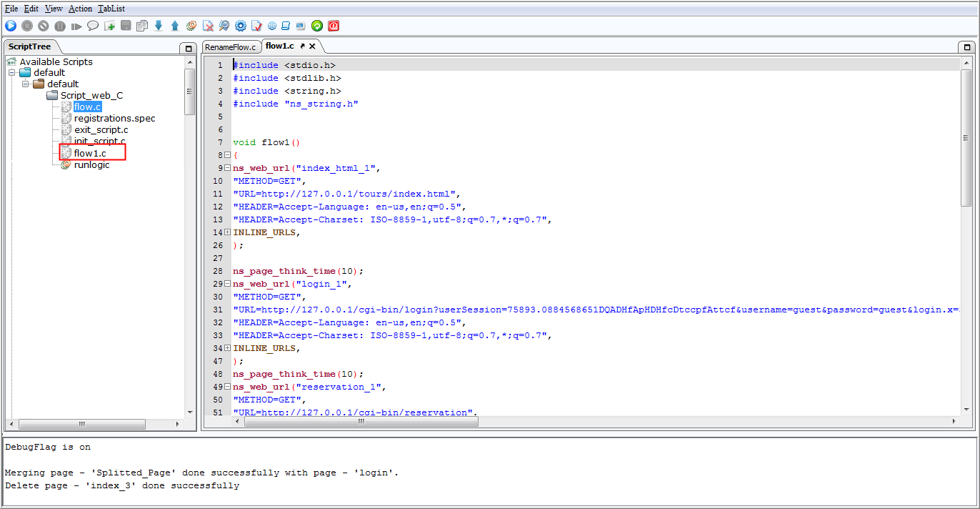The image size is (980, 509).
Task: Click the add page green plus icon
Action: pos(109,26)
